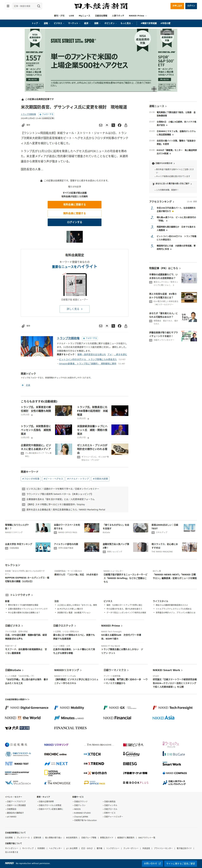Open the NIKKEI Prime dropdown
This screenshot has width=202, height=868.
coord(138,15)
